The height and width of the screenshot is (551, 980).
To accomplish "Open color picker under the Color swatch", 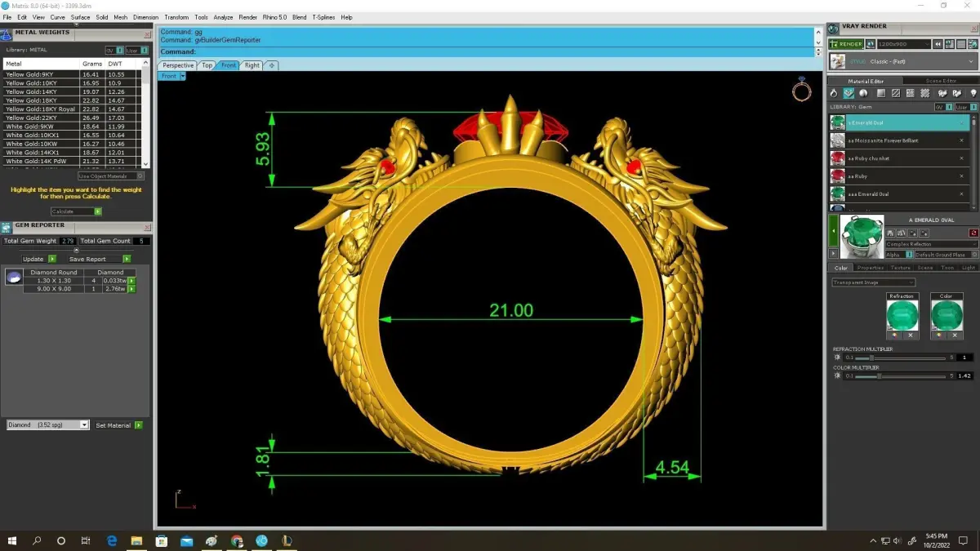I will [x=938, y=335].
